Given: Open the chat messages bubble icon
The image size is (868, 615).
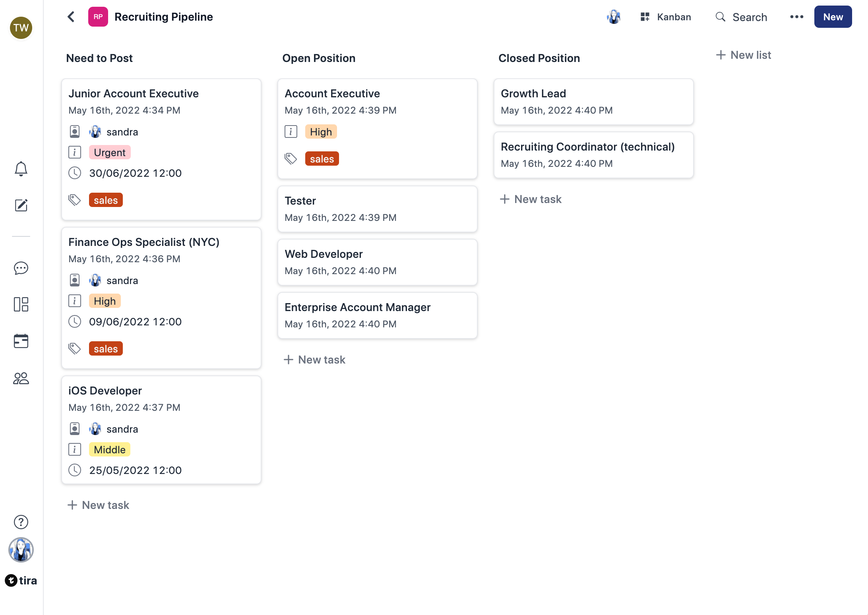Looking at the screenshot, I should point(21,268).
